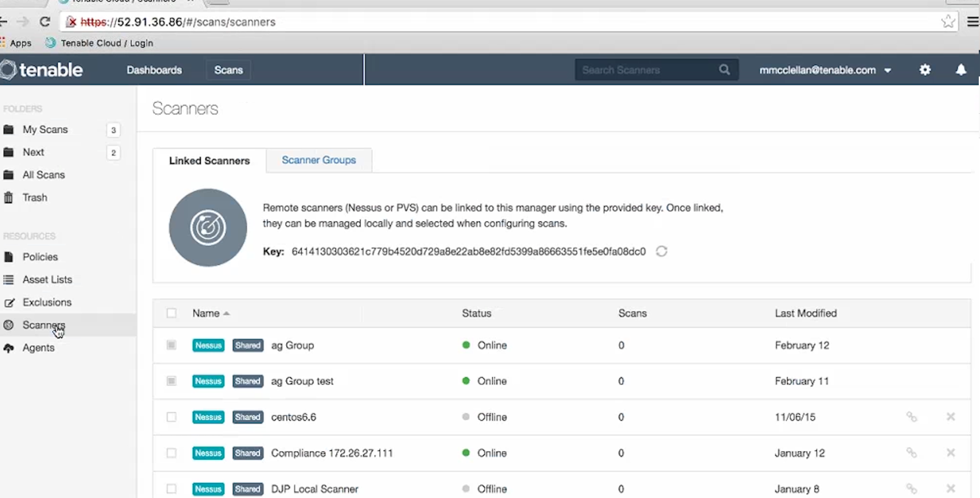Sort scanners by Name column
The image size is (980, 498).
pyautogui.click(x=211, y=313)
